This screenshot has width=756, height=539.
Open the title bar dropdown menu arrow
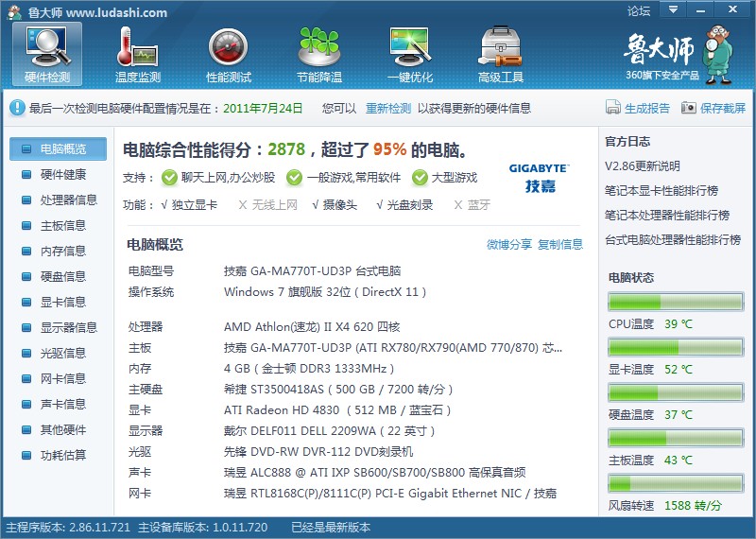point(673,9)
